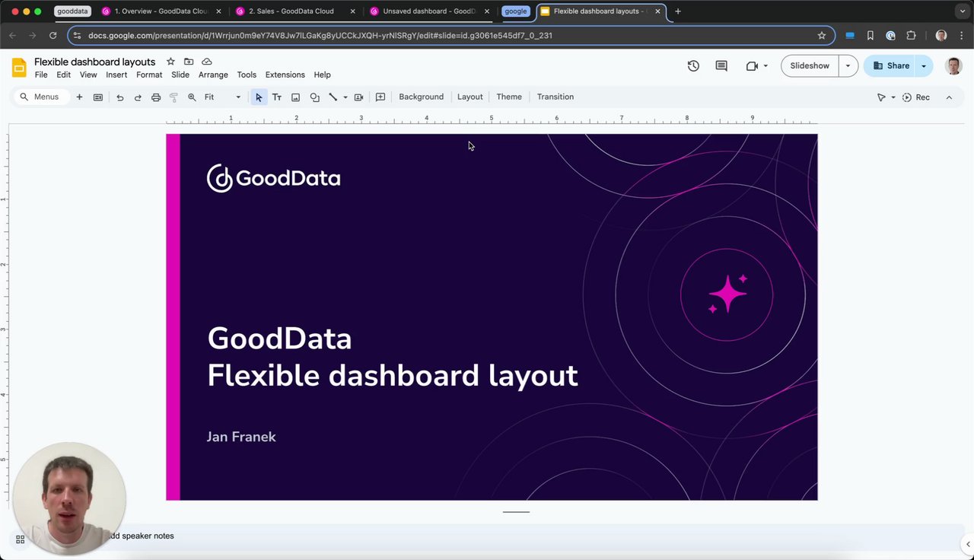Open the File menu
Screen dimensions: 974x560
click(x=41, y=75)
